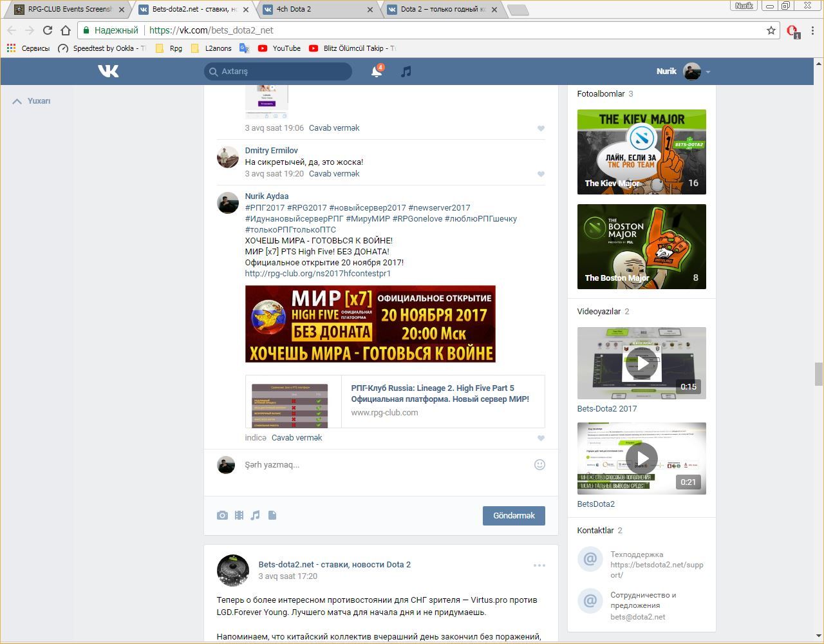
Task: Expand the Nurik profile dropdown arrow
Action: coord(707,72)
